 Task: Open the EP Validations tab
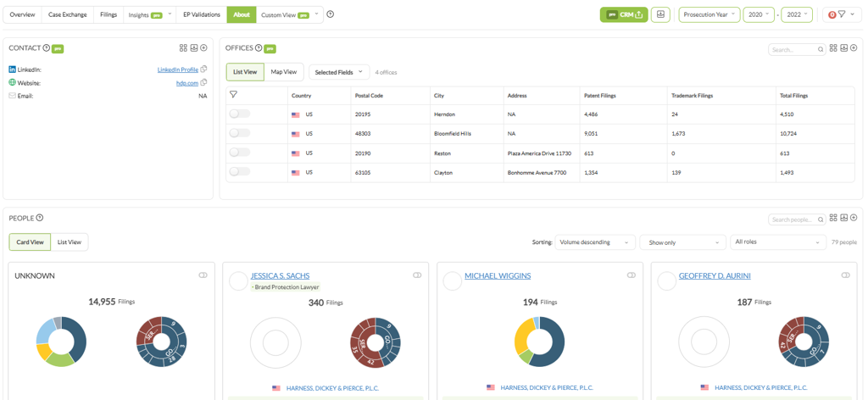(202, 14)
